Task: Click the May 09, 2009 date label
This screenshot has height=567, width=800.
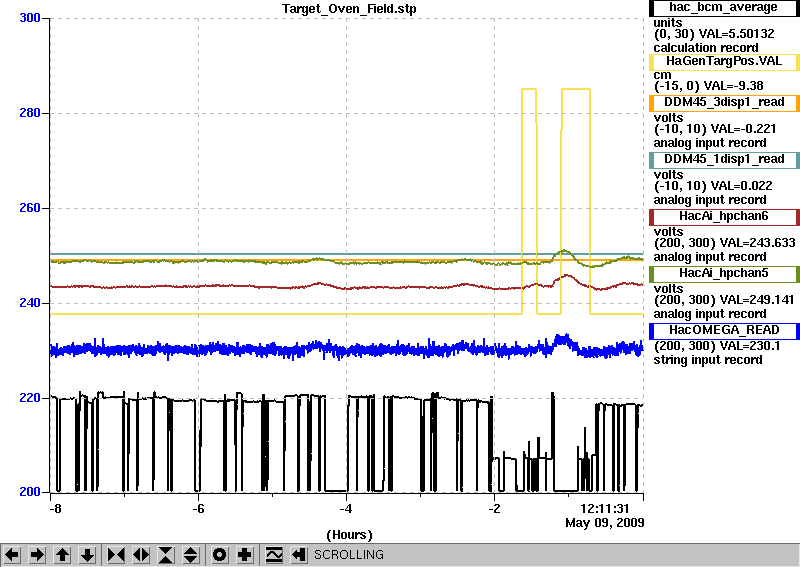Action: tap(605, 523)
